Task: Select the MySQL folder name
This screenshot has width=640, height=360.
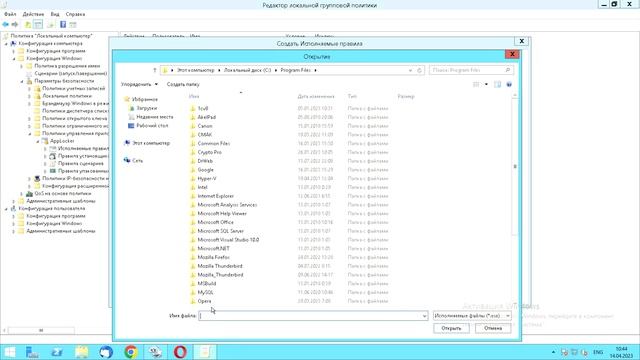Action: point(205,293)
